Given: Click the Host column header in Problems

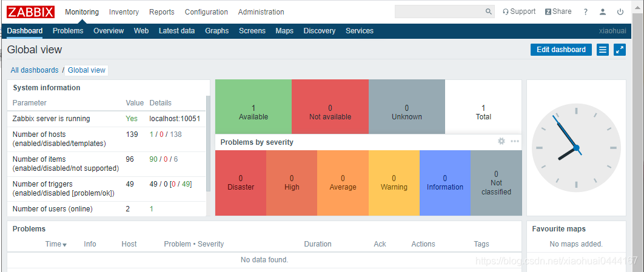Looking at the screenshot, I should (129, 244).
